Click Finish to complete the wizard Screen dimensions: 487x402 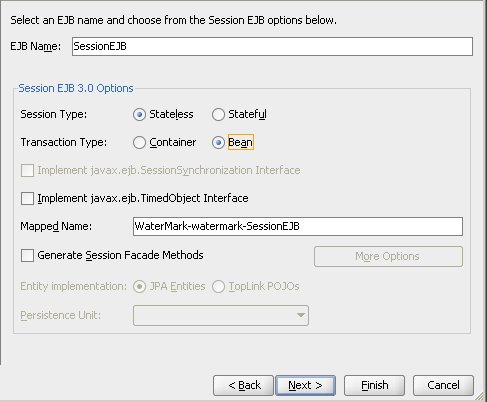click(x=374, y=385)
